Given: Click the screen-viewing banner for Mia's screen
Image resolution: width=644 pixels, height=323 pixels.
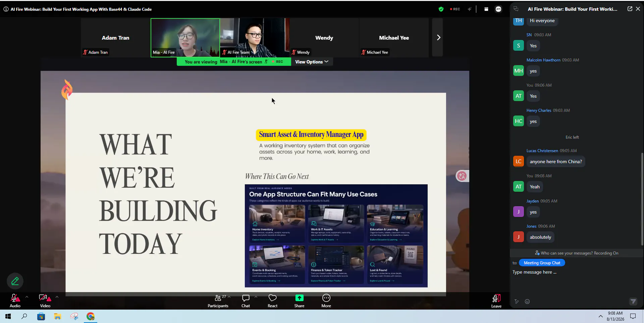Looking at the screenshot, I should click(x=234, y=62).
